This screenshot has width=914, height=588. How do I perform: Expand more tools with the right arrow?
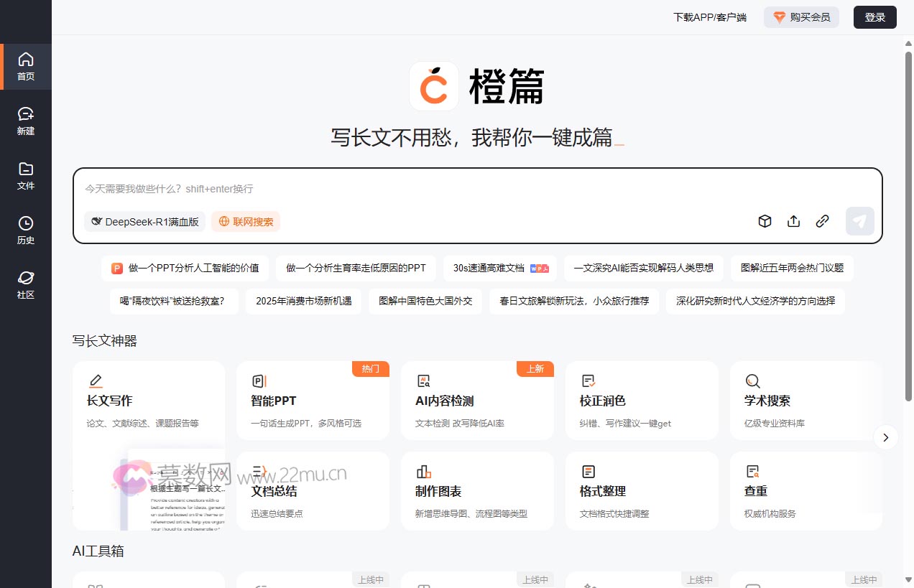point(885,437)
